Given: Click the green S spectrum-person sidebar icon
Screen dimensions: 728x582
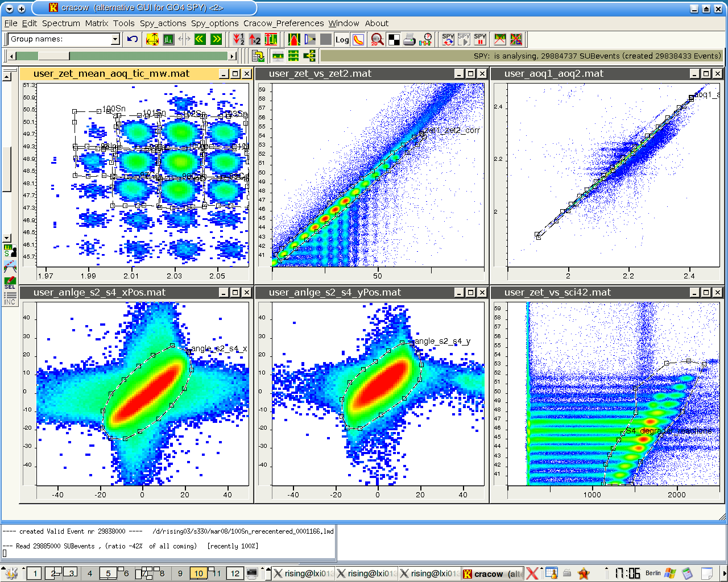Looking at the screenshot, I should click(10, 251).
